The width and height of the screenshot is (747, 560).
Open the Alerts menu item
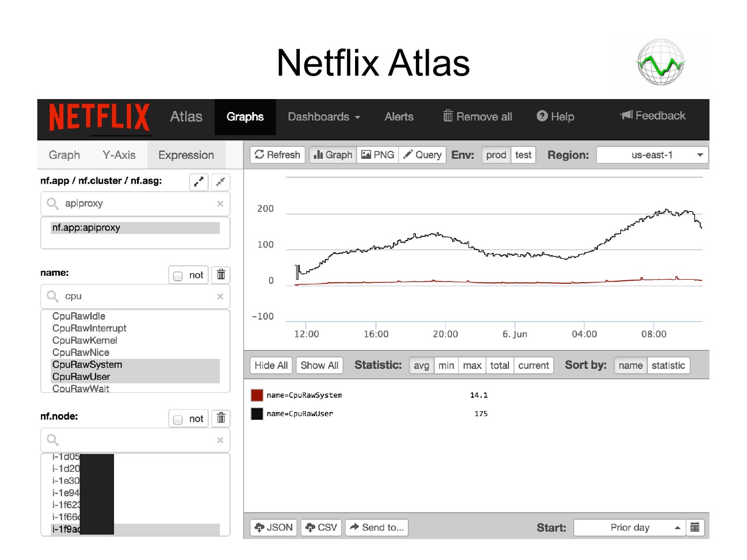(399, 117)
